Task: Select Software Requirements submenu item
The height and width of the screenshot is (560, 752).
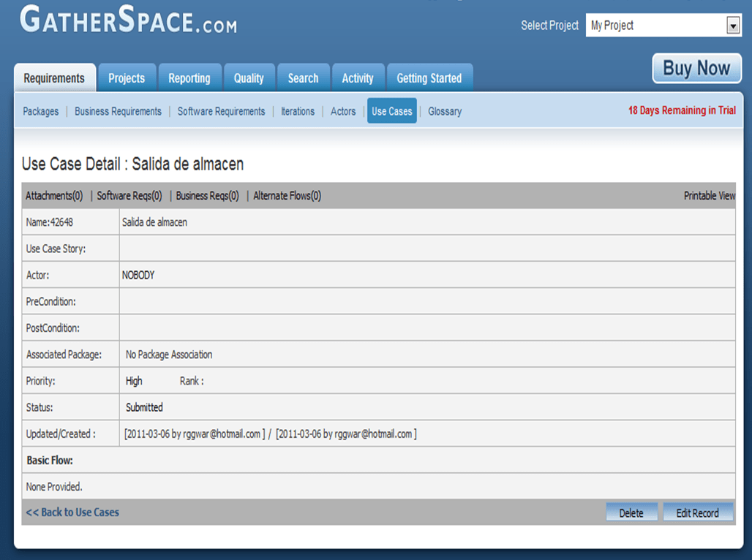Action: [221, 111]
